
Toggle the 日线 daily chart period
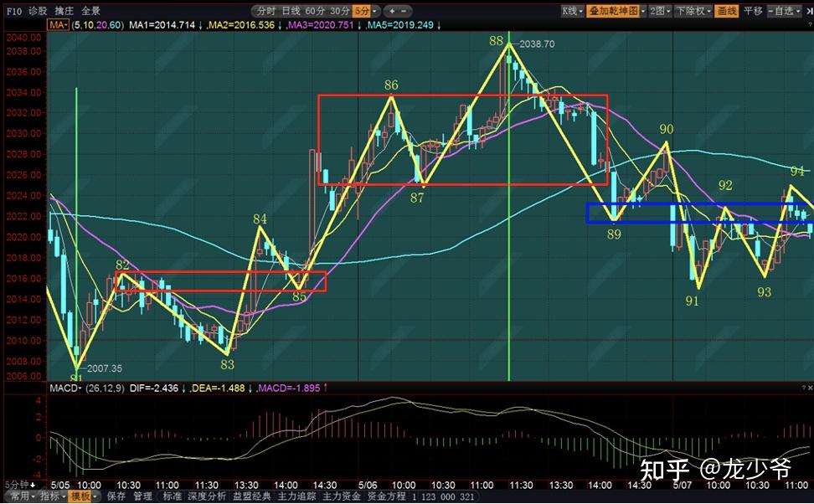click(291, 11)
